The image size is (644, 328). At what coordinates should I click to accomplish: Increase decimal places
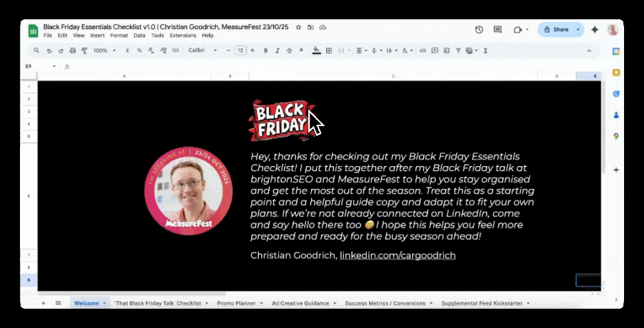[x=163, y=50]
